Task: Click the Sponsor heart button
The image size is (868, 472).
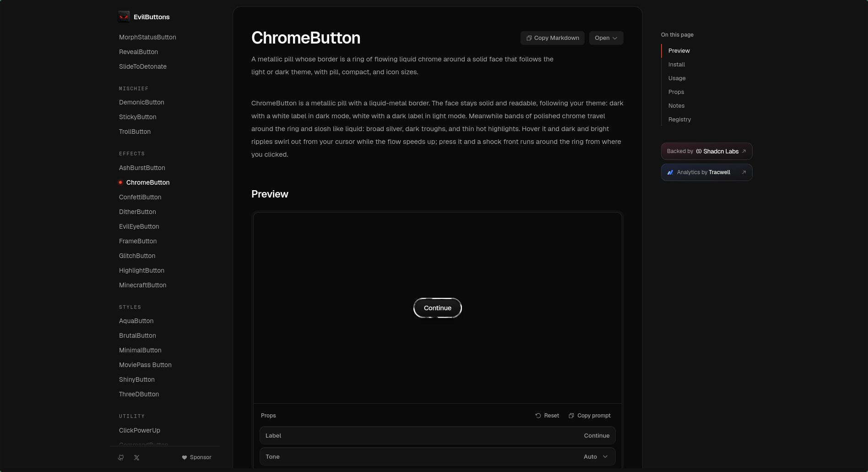Action: (196, 457)
